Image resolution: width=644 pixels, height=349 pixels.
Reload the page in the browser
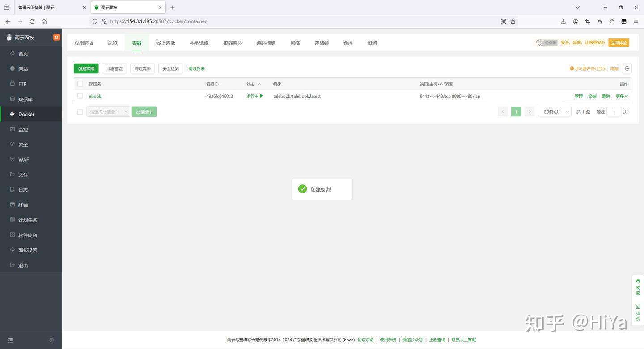32,21
